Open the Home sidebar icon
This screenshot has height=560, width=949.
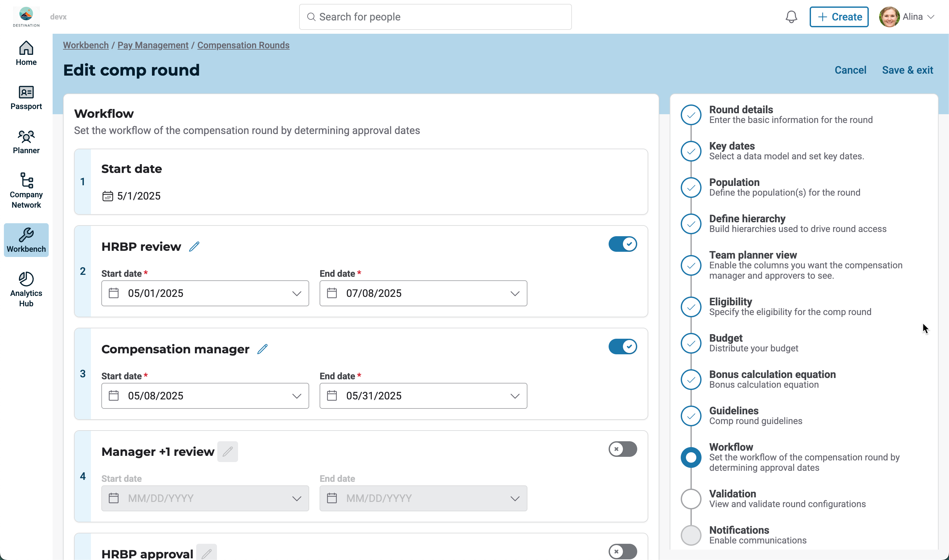[26, 53]
